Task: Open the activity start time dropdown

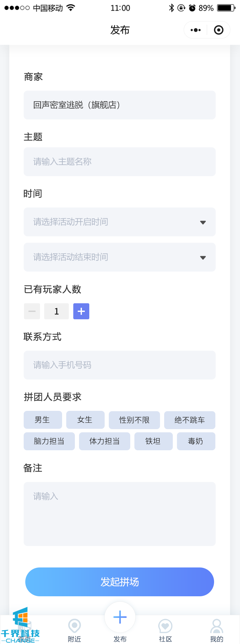Action: point(120,222)
